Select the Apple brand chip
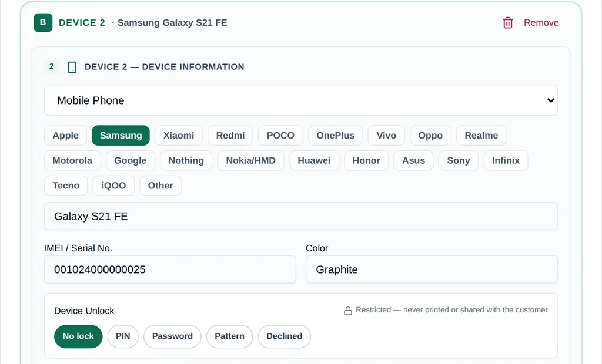The width and height of the screenshot is (602, 364). [66, 136]
